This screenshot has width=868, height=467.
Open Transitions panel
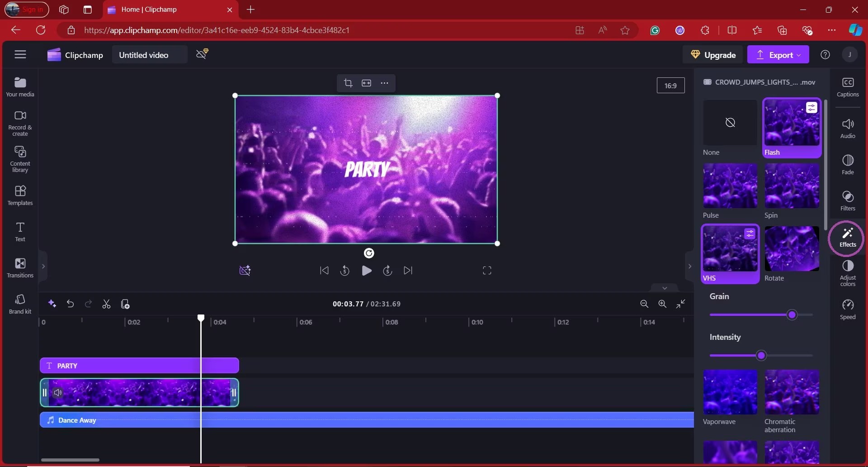tap(20, 268)
